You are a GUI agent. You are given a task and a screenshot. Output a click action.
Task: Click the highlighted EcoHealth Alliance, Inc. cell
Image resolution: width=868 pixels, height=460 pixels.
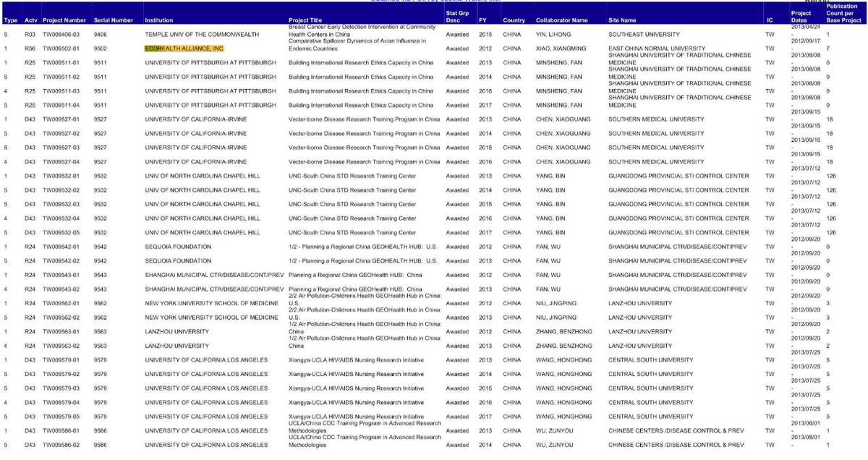[184, 48]
